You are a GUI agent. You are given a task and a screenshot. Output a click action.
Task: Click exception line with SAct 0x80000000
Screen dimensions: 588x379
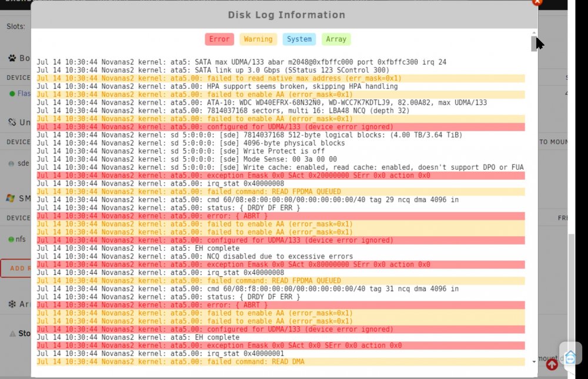(x=280, y=264)
